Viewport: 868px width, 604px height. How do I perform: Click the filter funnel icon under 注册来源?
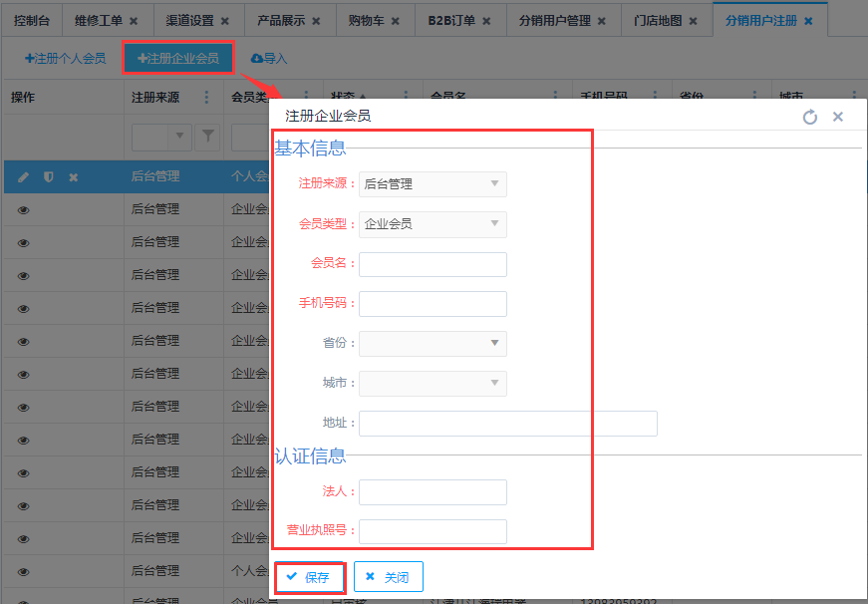207,136
